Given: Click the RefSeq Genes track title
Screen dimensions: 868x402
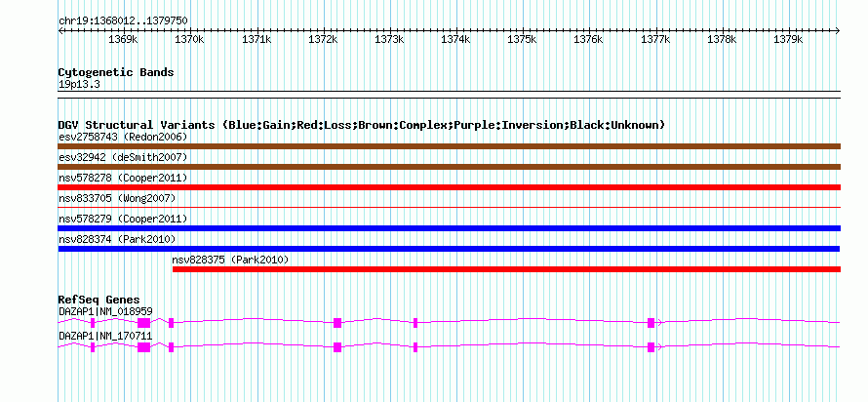Looking at the screenshot, I should (x=99, y=301).
